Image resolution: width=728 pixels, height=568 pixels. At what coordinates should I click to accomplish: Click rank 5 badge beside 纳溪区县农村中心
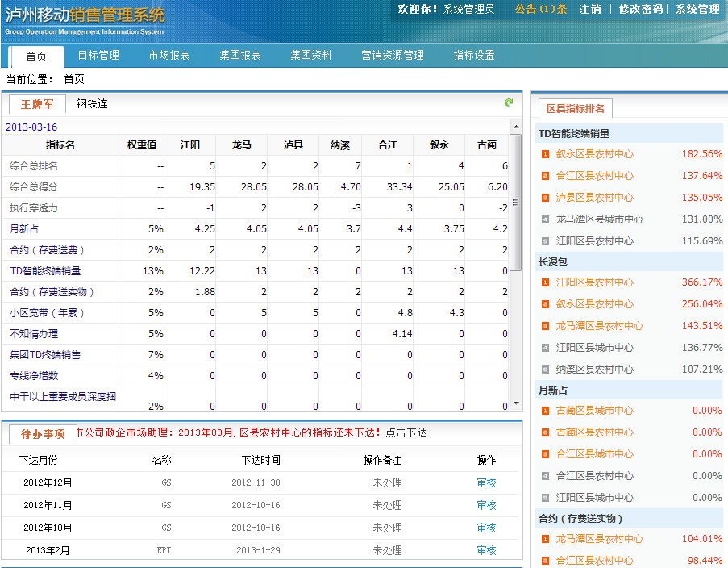pyautogui.click(x=545, y=370)
